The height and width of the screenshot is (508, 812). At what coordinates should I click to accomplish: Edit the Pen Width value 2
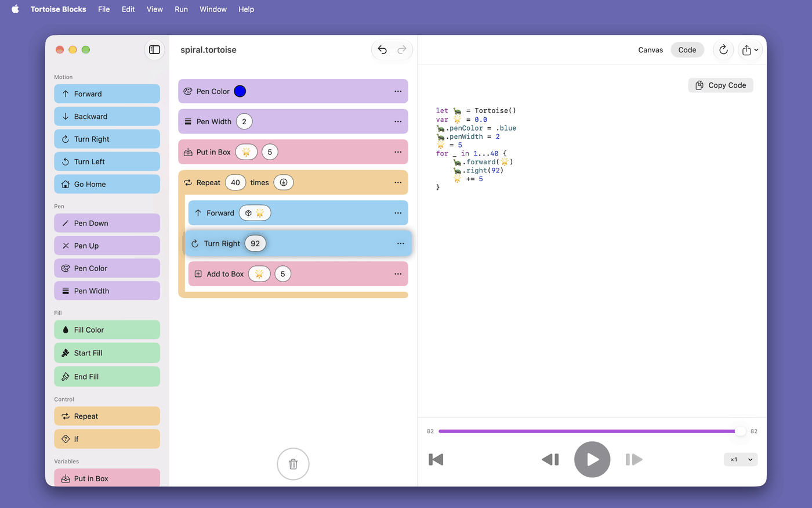point(244,121)
